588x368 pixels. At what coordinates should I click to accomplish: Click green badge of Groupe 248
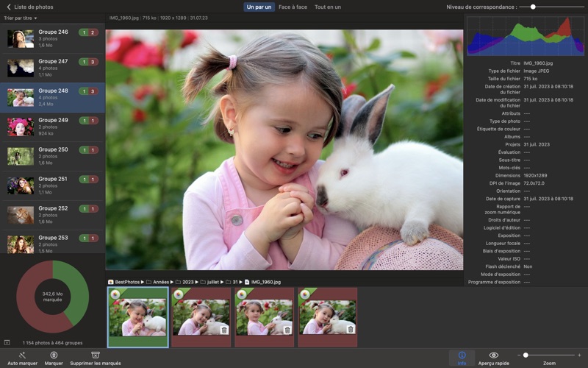click(84, 91)
